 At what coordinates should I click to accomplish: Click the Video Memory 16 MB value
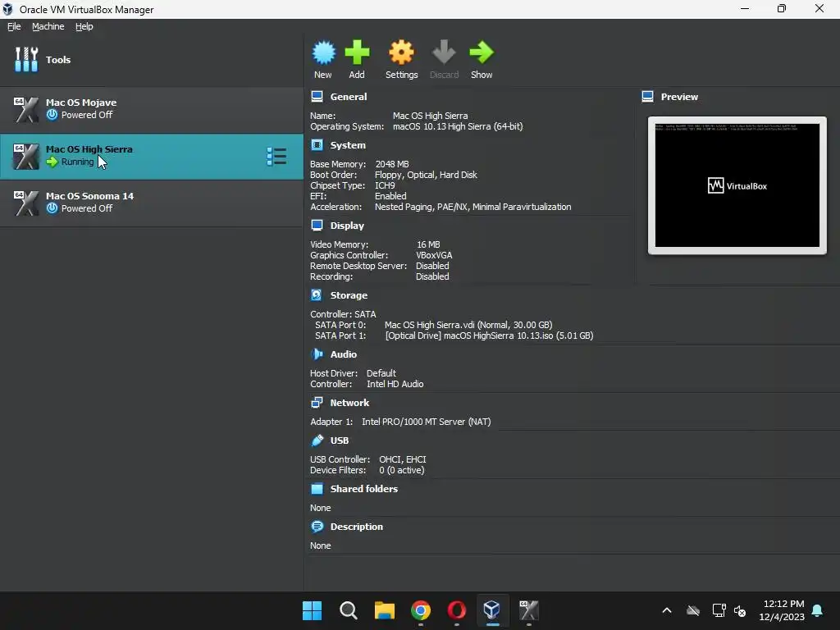pos(428,244)
